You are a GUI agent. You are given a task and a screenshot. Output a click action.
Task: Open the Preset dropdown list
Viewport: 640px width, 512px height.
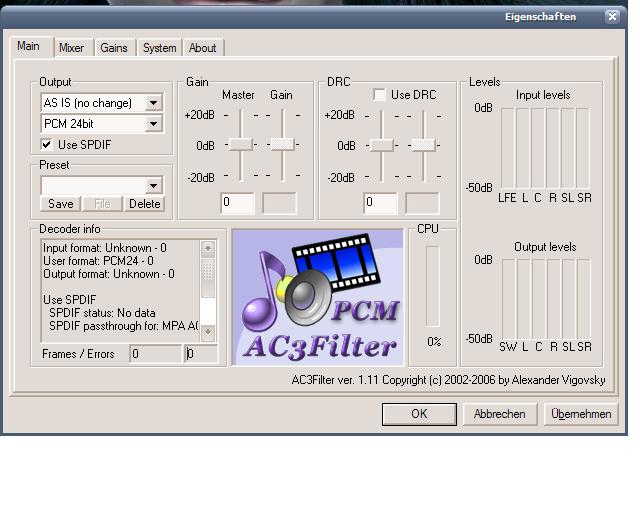153,186
